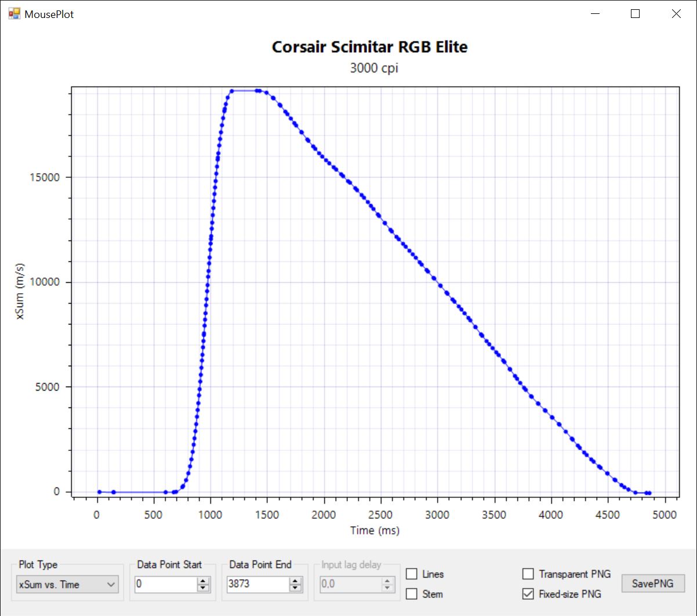Click the Data Point End input field
The width and height of the screenshot is (697, 616).
pyautogui.click(x=258, y=584)
